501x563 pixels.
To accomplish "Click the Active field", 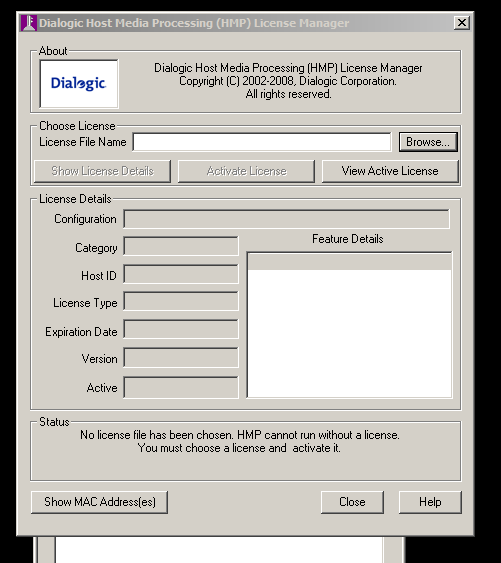I will 181,387.
